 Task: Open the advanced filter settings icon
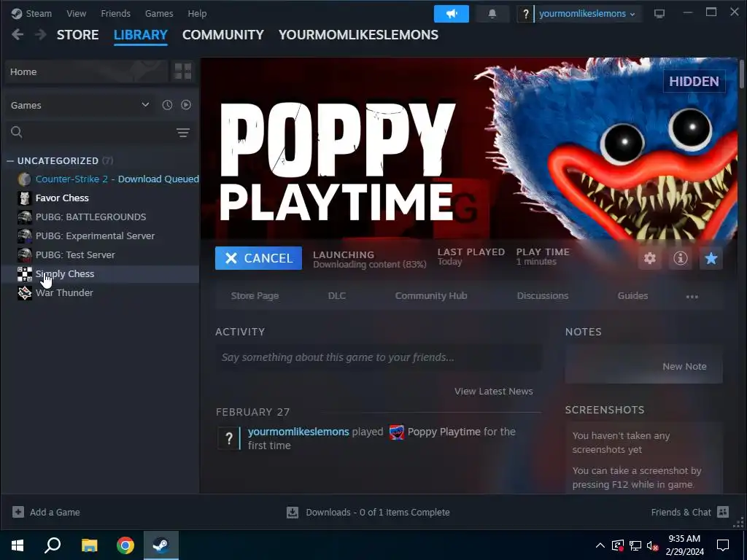(x=183, y=133)
